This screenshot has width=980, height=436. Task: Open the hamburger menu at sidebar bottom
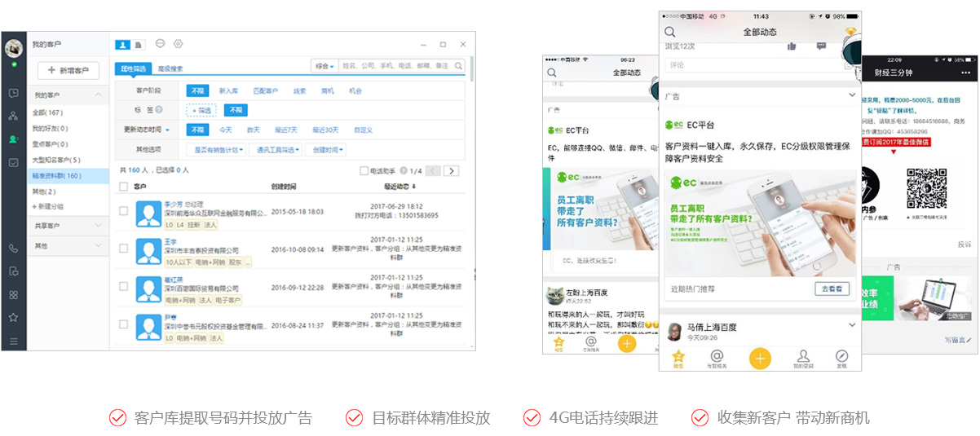[14, 341]
